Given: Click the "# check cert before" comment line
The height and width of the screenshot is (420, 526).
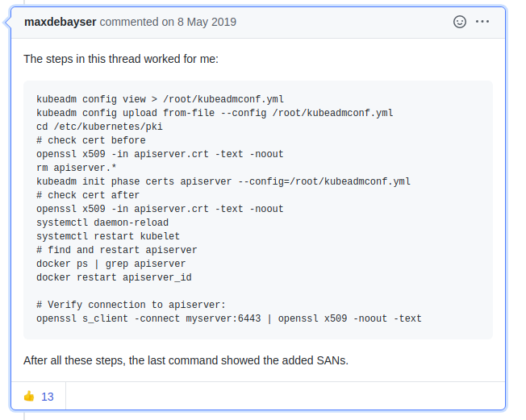Looking at the screenshot, I should [91, 140].
